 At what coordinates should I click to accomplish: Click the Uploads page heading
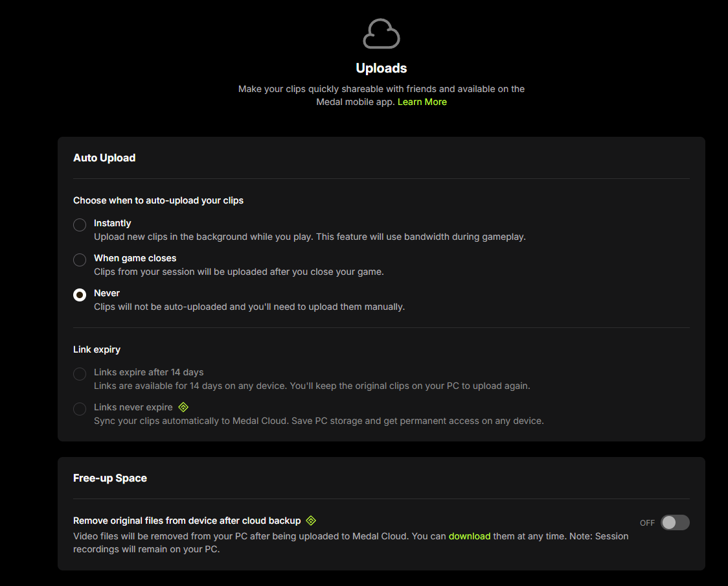[x=381, y=68]
